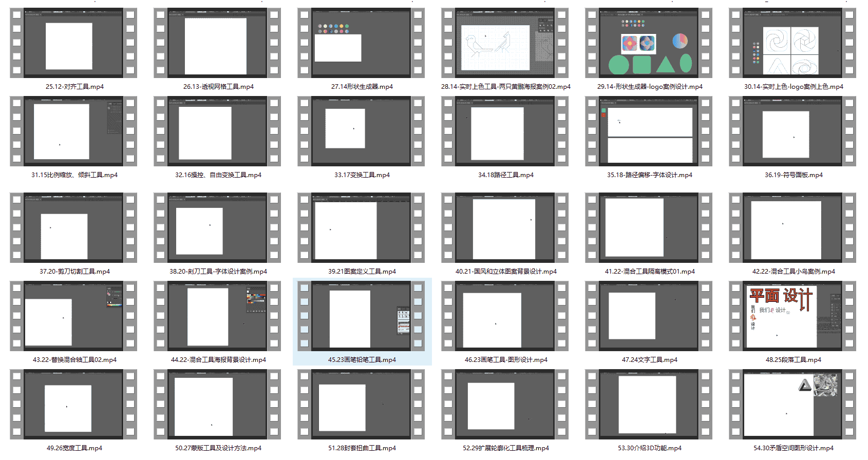Viewport: 868px width, 460px height.
Task: Click file name 36.19-符号面板.mp4
Action: pos(794,175)
